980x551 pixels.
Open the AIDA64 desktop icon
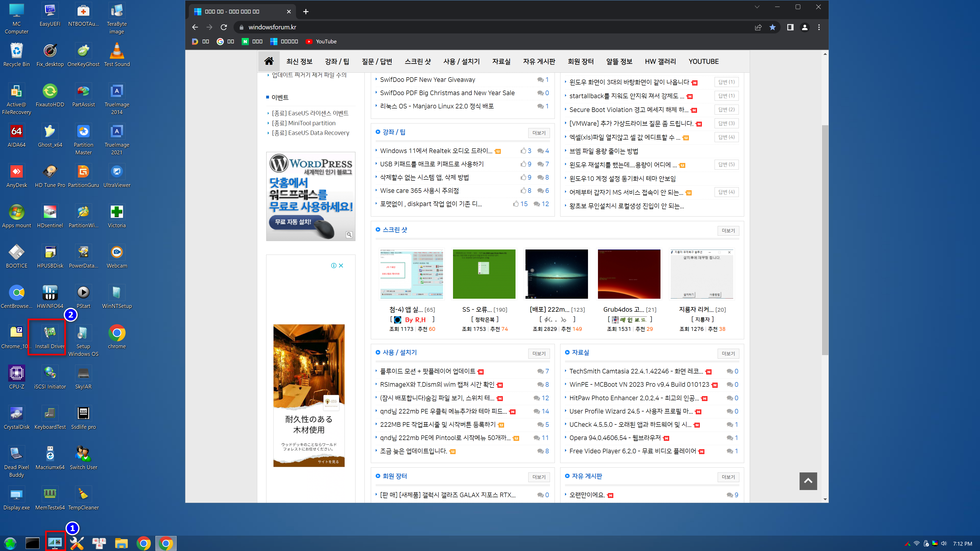(16, 136)
